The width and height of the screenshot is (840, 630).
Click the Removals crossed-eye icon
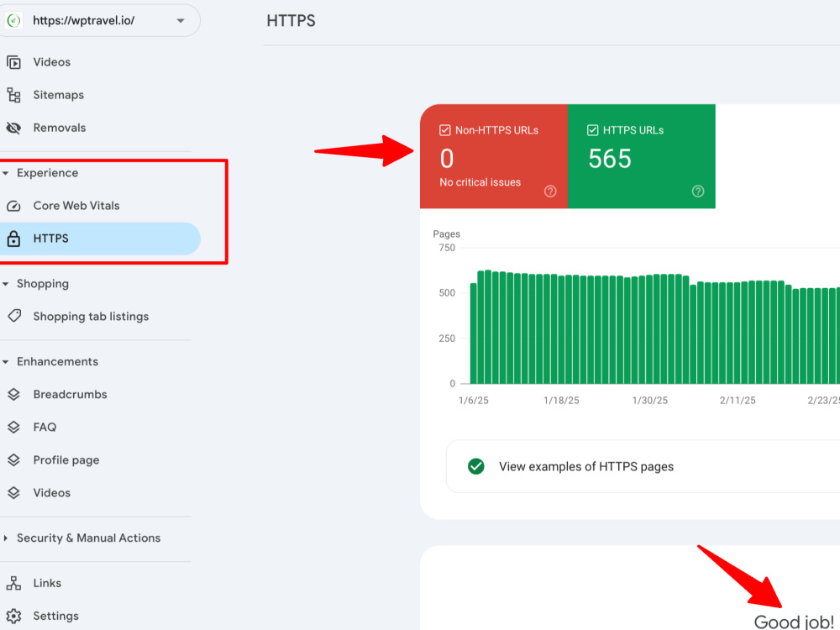tap(13, 128)
